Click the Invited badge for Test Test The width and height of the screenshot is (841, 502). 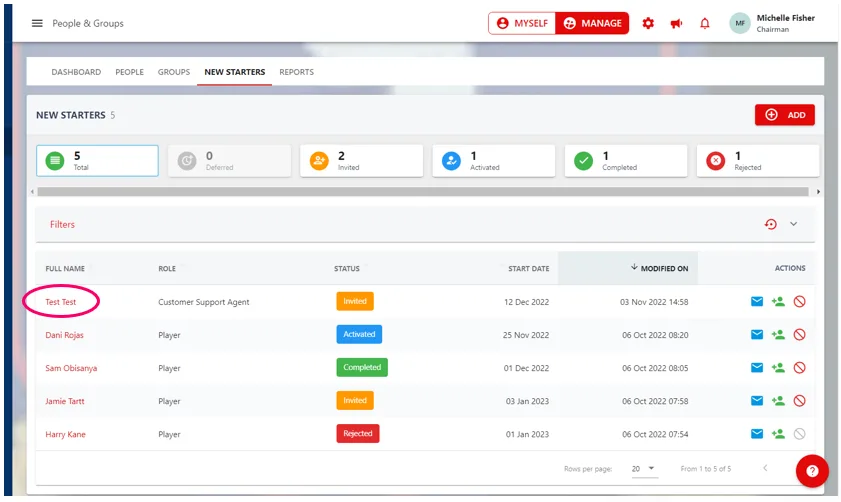click(355, 301)
